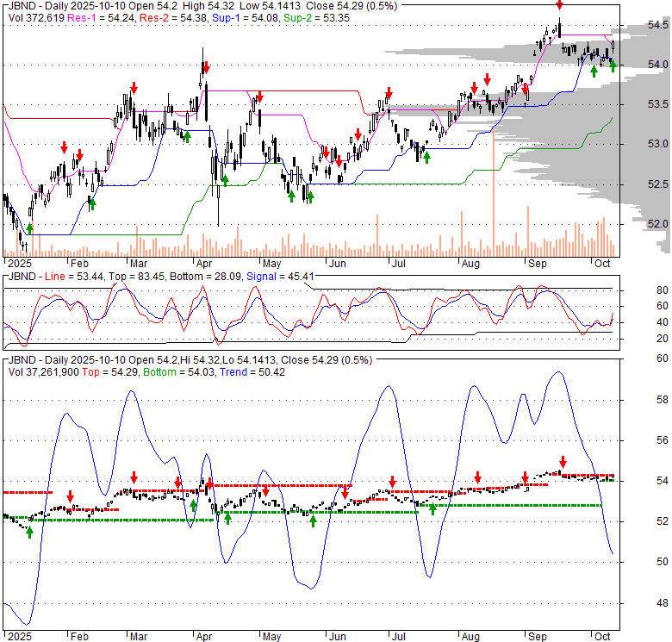This screenshot has width=672, height=642.
Task: Click the red sell arrow above the September peak
Action: [559, 6]
